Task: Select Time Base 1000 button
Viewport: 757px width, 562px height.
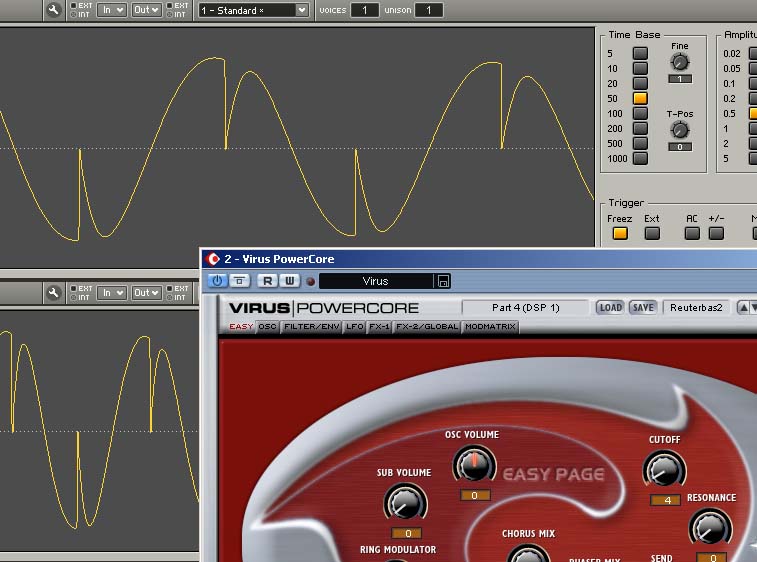Action: (x=640, y=158)
